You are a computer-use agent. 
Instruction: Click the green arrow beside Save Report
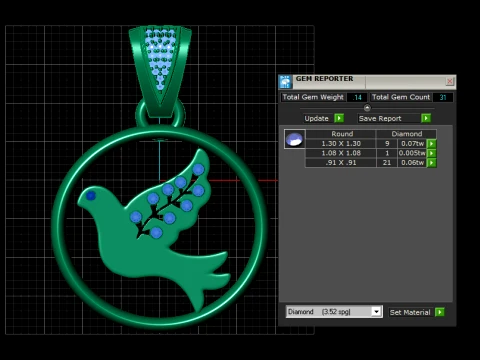(426, 118)
